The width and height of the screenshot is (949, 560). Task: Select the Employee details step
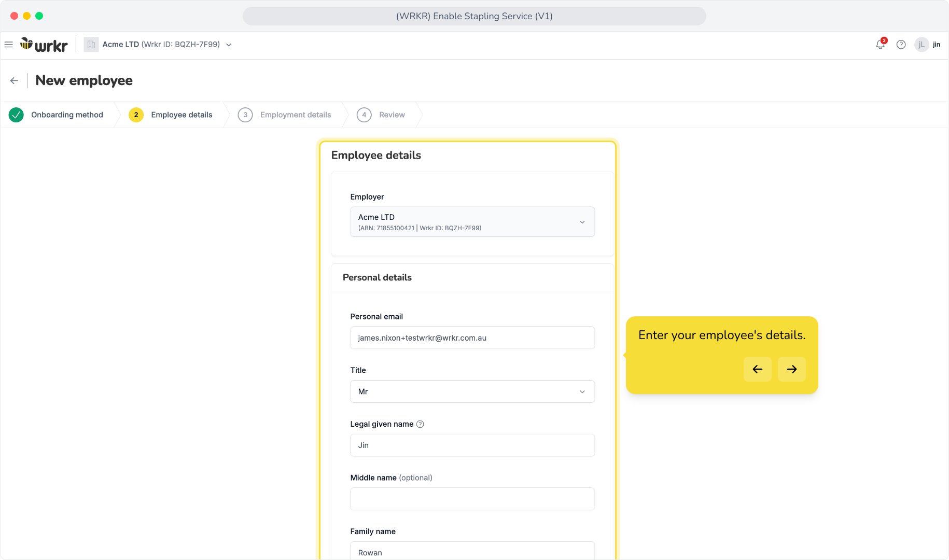(171, 115)
